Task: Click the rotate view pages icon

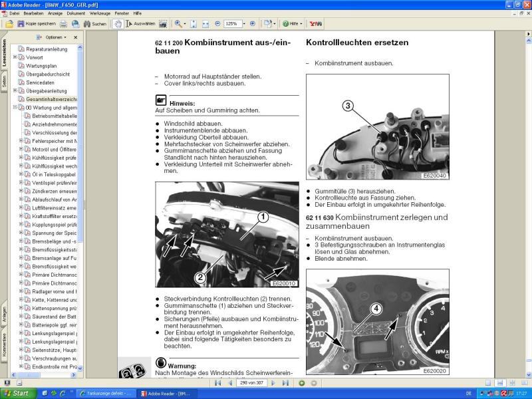Action: tap(268, 24)
